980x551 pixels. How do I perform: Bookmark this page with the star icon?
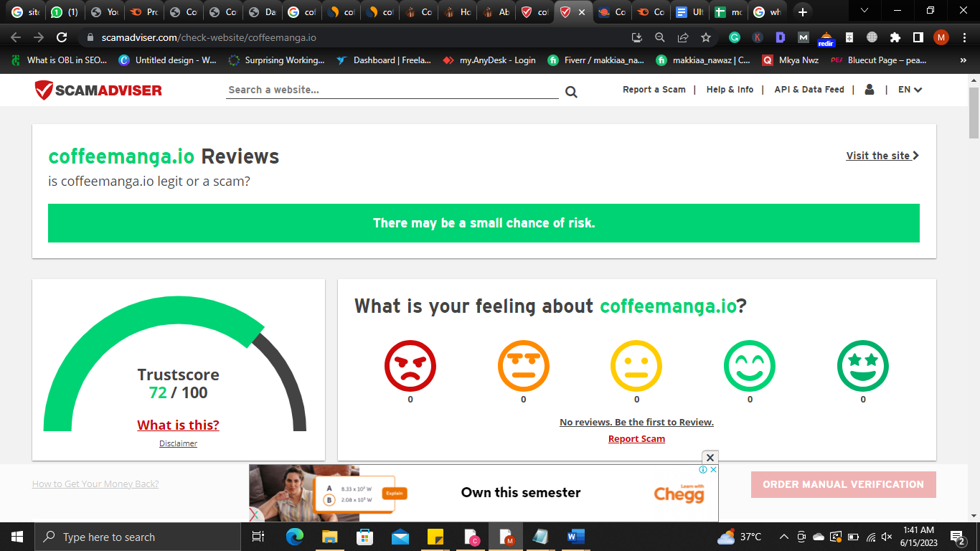tap(706, 37)
